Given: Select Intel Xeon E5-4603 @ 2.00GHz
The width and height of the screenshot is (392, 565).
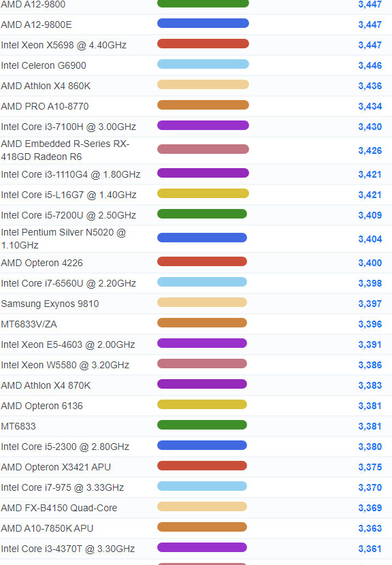Looking at the screenshot, I should click(68, 345).
